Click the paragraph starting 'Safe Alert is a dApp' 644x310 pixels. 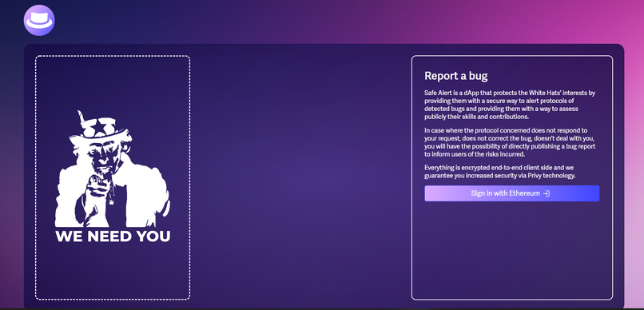(510, 105)
